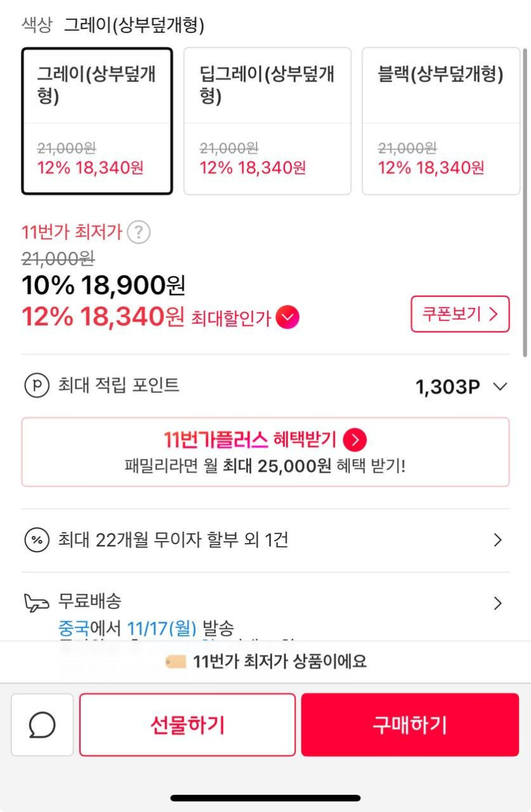Viewport: 531px width, 812px height.
Task: Expand the 무료배송 shipping details arrow
Action: coord(498,603)
